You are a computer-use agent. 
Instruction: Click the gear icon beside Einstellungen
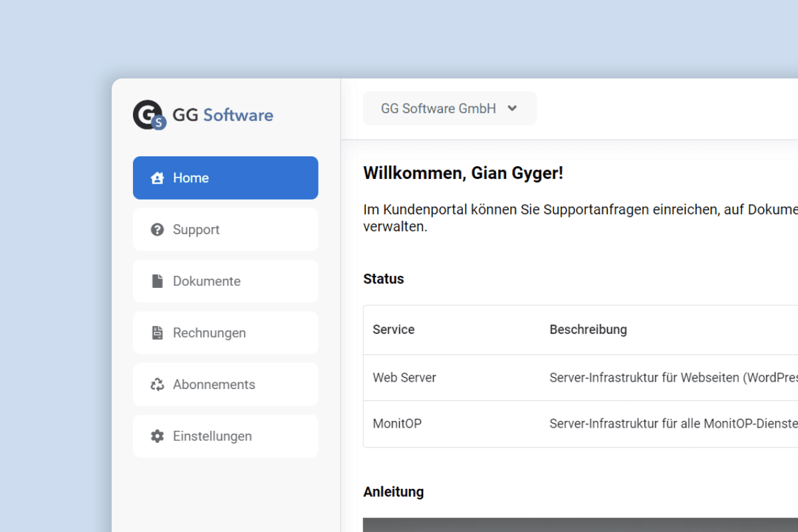coord(157,436)
